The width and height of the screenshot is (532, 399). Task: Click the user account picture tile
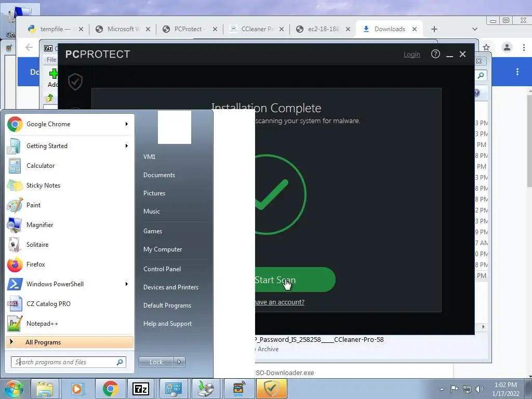coord(175,127)
